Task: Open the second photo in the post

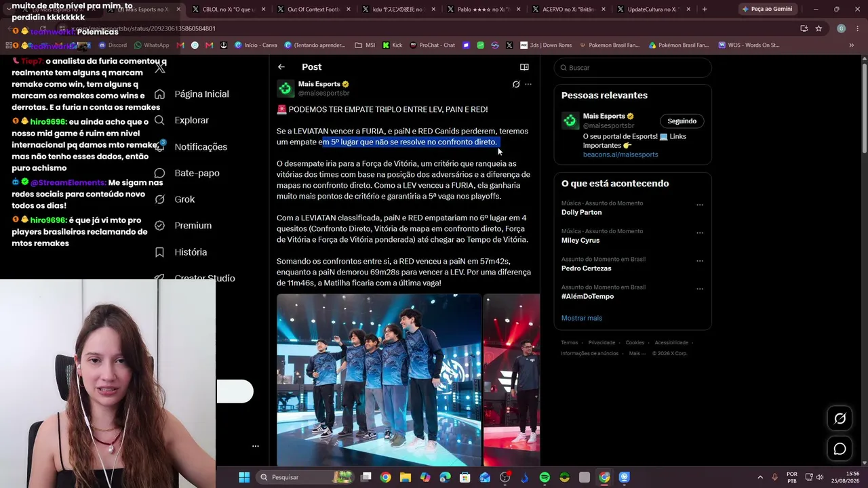Action: [x=512, y=380]
